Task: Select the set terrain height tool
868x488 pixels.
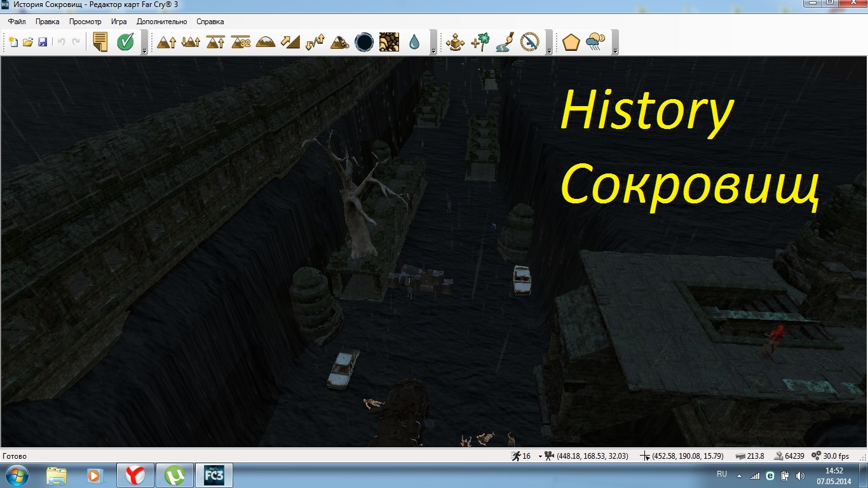Action: tap(216, 42)
